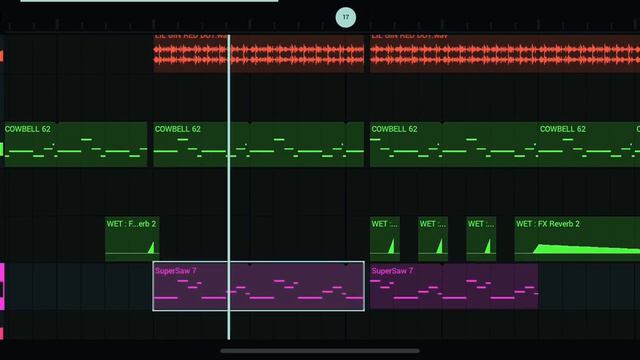Select the COWBELL 62 clip above WET : FX Reverb 2
Image resolution: width=640 pixels, height=360 pixels.
[586, 144]
